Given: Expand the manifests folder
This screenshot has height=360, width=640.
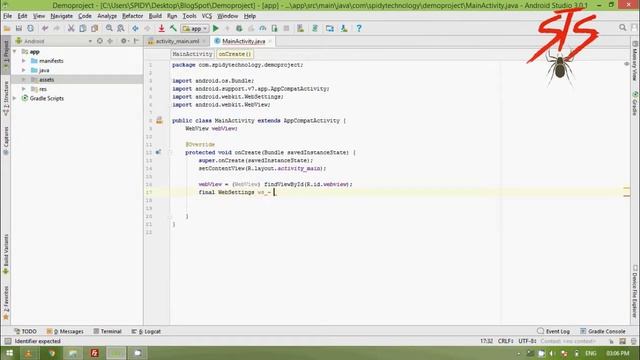Looking at the screenshot, I should click(x=24, y=61).
